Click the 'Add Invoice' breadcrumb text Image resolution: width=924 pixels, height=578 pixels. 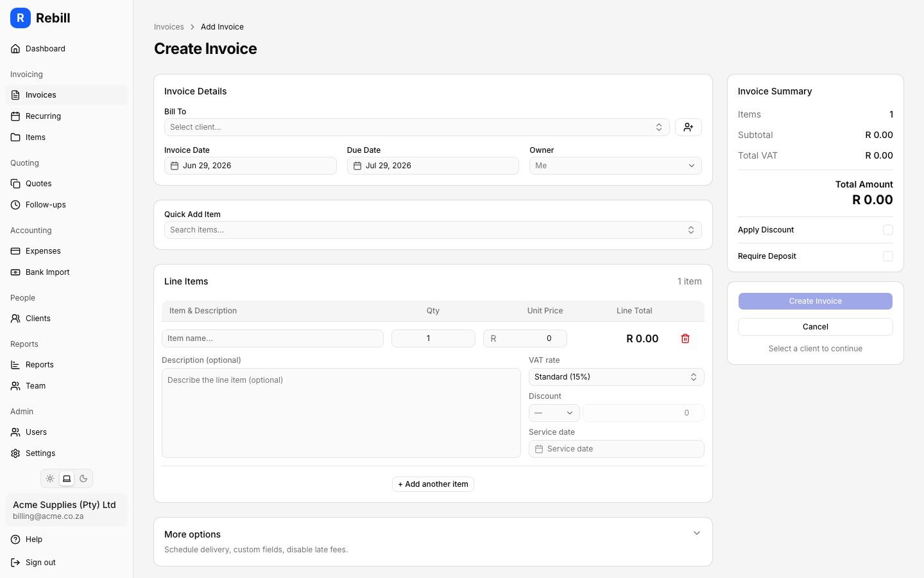click(x=222, y=27)
